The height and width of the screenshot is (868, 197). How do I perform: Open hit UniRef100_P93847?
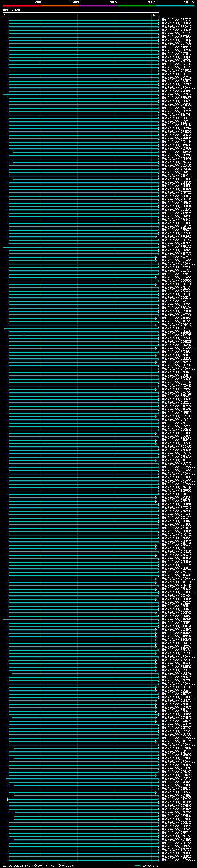[x=177, y=26]
